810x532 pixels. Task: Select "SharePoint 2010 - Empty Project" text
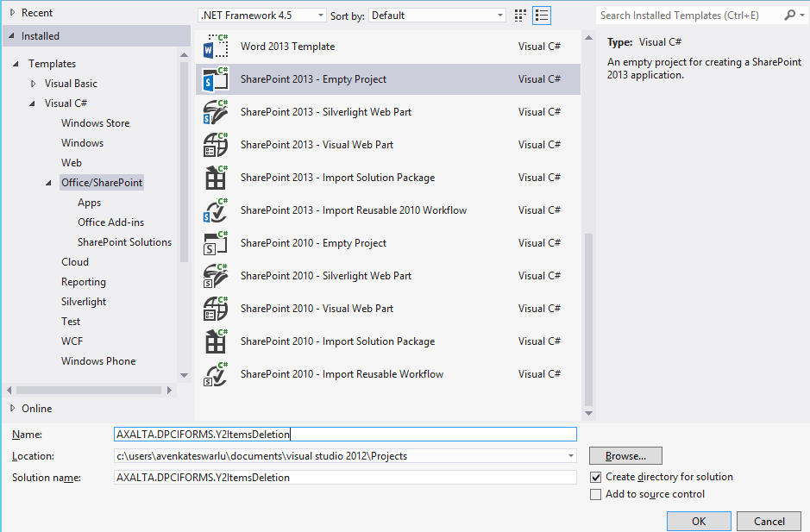[313, 243]
